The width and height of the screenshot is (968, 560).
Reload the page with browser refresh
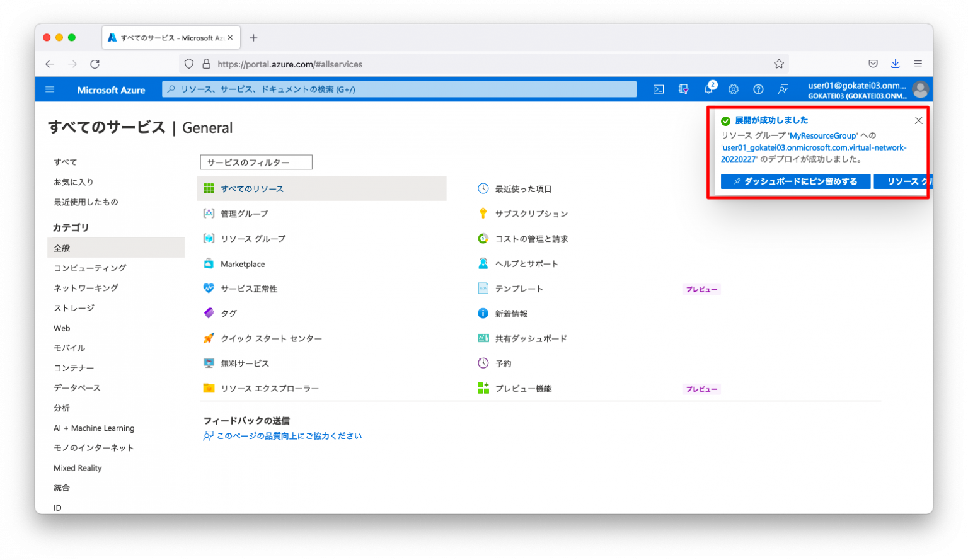95,64
